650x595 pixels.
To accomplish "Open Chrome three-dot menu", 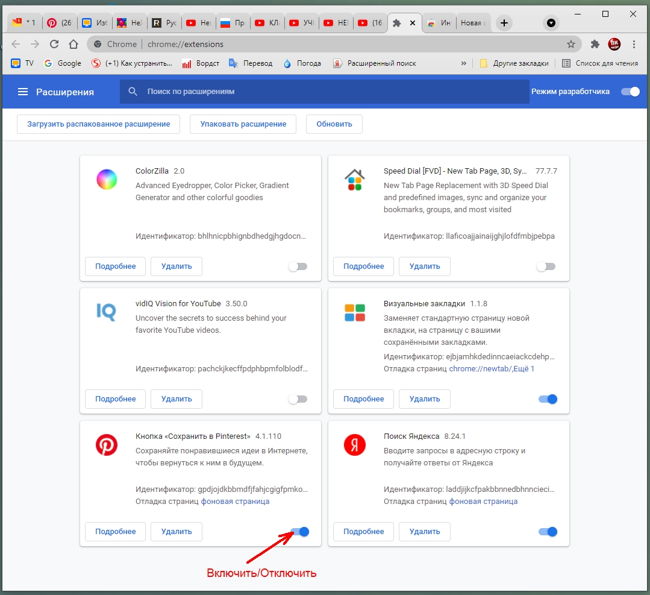I will (634, 44).
